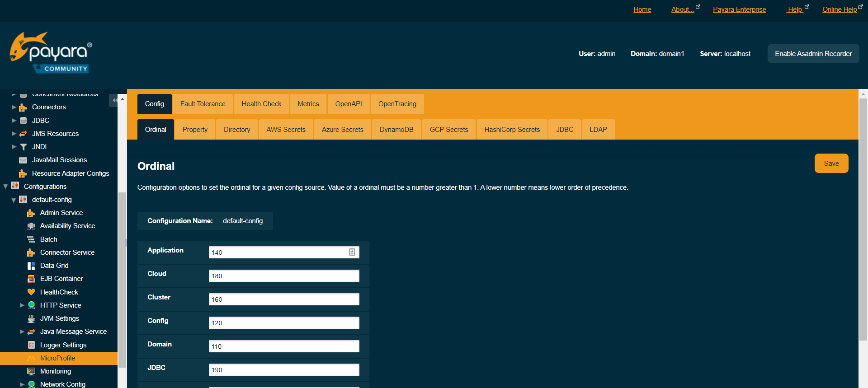Image resolution: width=868 pixels, height=388 pixels.
Task: Save the ordinal configuration
Action: (x=831, y=164)
